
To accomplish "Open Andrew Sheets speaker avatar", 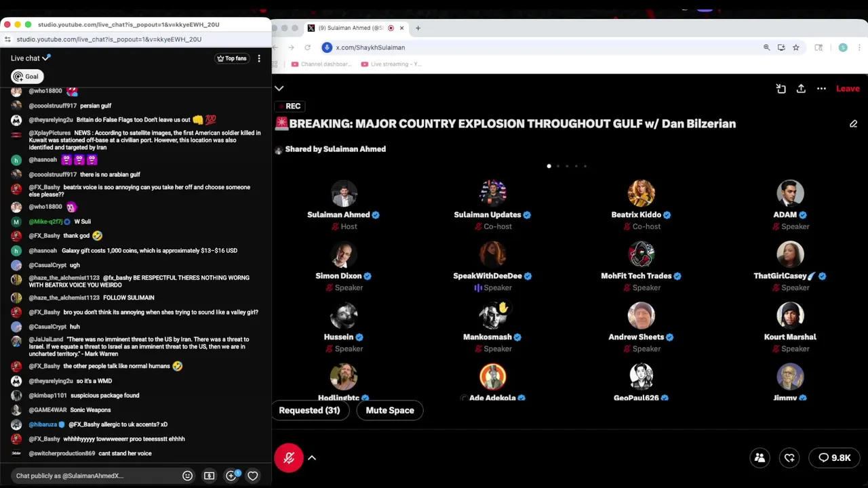I will (641, 314).
